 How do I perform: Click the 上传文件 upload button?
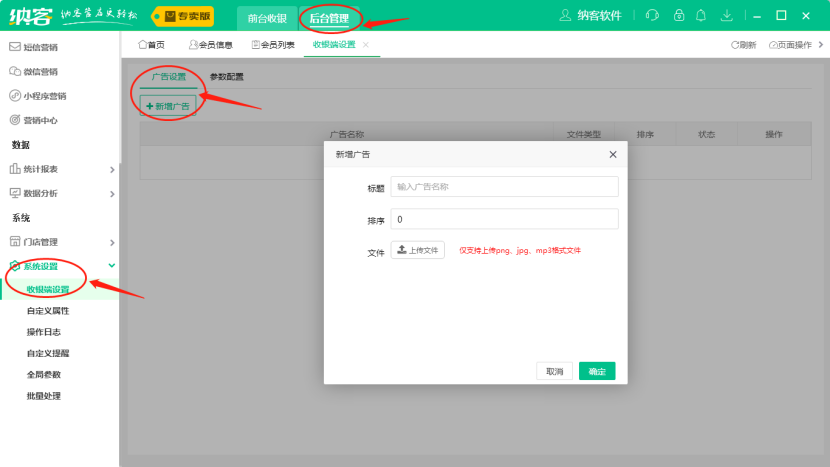coord(418,250)
